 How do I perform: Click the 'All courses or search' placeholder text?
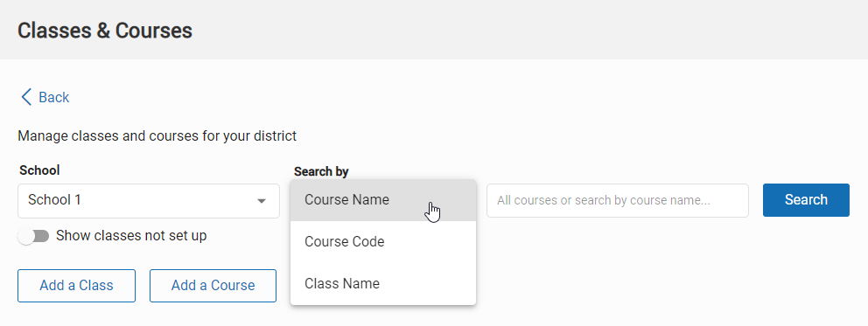coord(604,200)
